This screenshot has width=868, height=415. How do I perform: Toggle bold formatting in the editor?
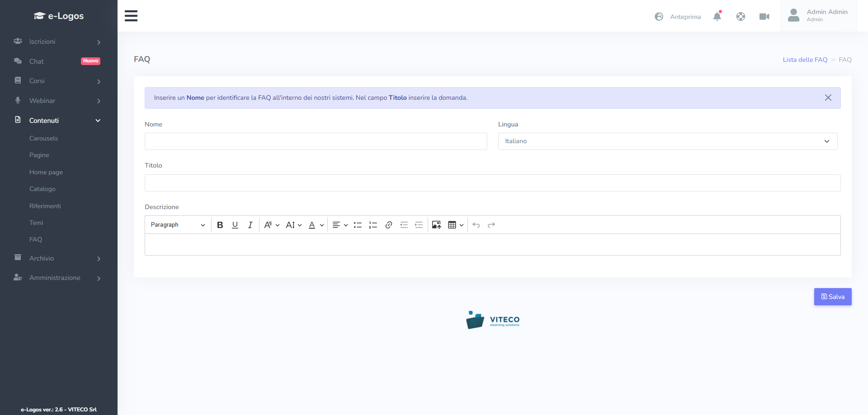[220, 225]
